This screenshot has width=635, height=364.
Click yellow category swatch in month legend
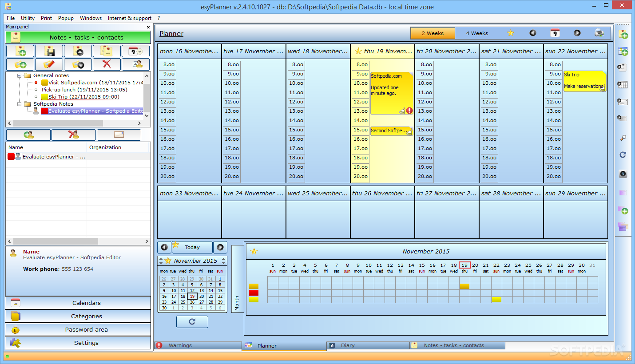(254, 300)
